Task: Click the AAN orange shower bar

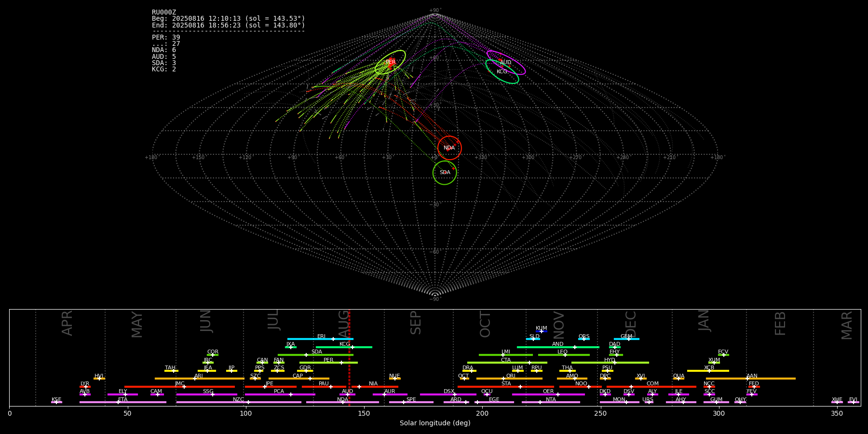Action: [751, 379]
